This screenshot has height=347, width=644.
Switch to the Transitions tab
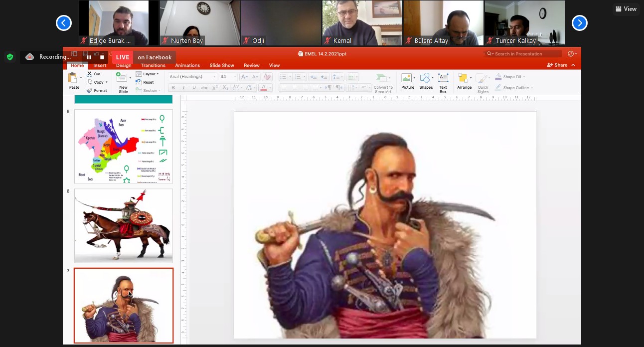[153, 65]
